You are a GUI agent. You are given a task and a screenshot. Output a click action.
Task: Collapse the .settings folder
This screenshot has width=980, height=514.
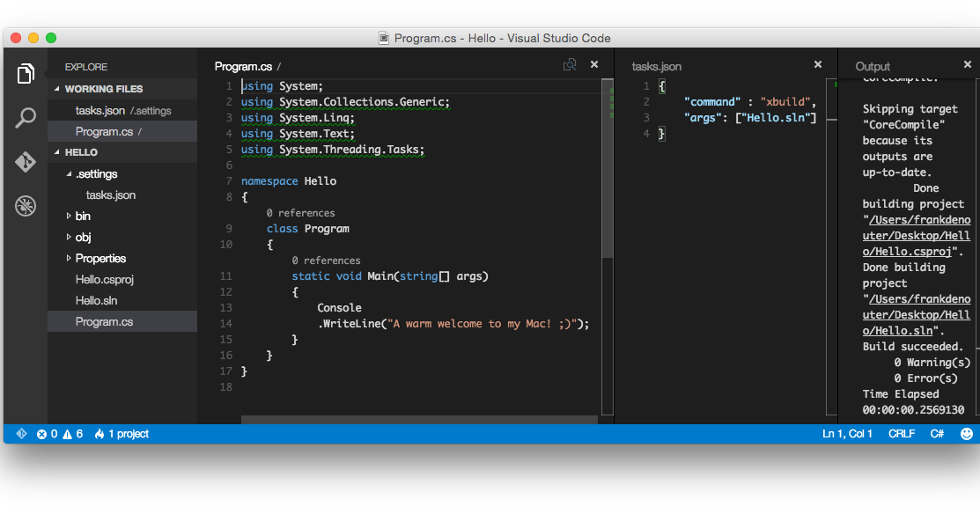(69, 173)
